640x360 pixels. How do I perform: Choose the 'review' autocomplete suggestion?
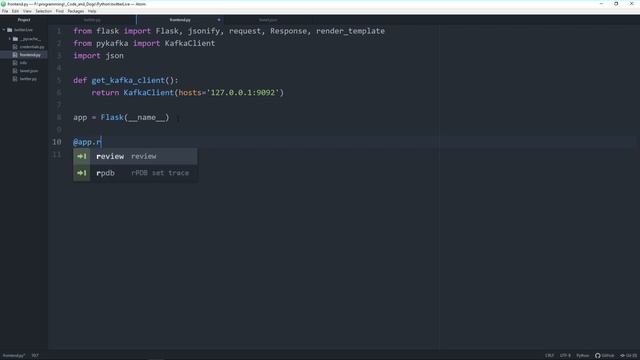coord(135,156)
